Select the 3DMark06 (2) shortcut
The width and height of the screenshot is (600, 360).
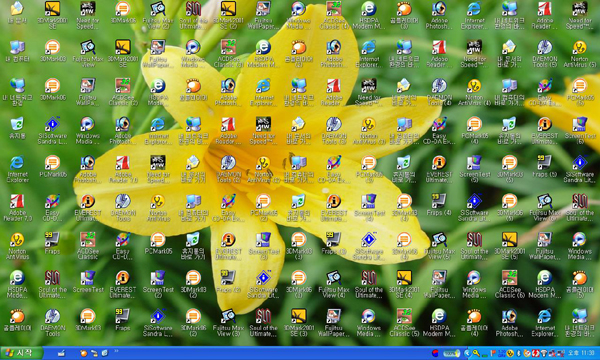point(193,322)
